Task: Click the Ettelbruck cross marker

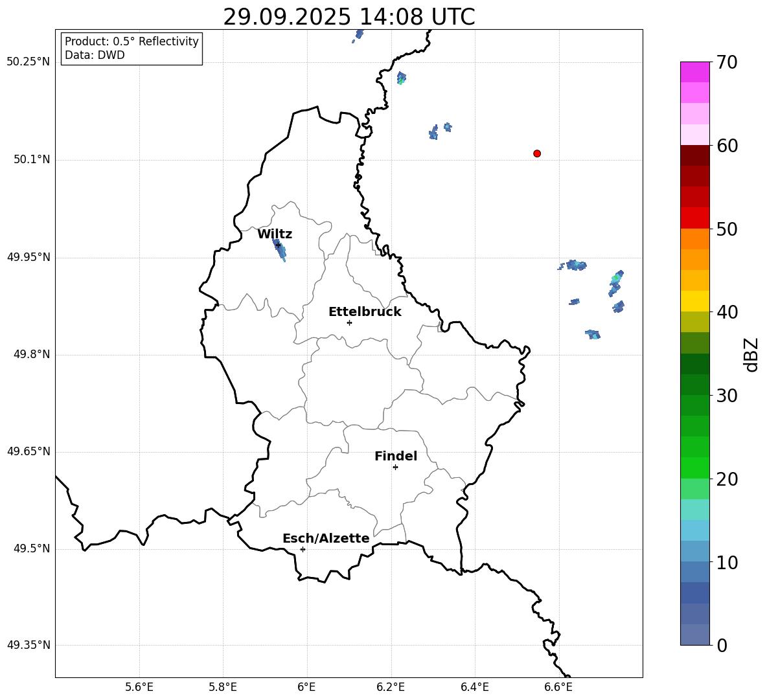Action: pyautogui.click(x=349, y=322)
